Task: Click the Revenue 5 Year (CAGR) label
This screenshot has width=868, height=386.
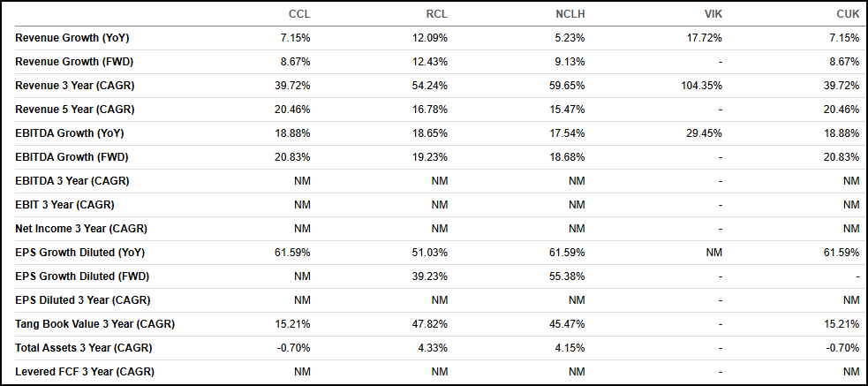Action: click(x=74, y=110)
